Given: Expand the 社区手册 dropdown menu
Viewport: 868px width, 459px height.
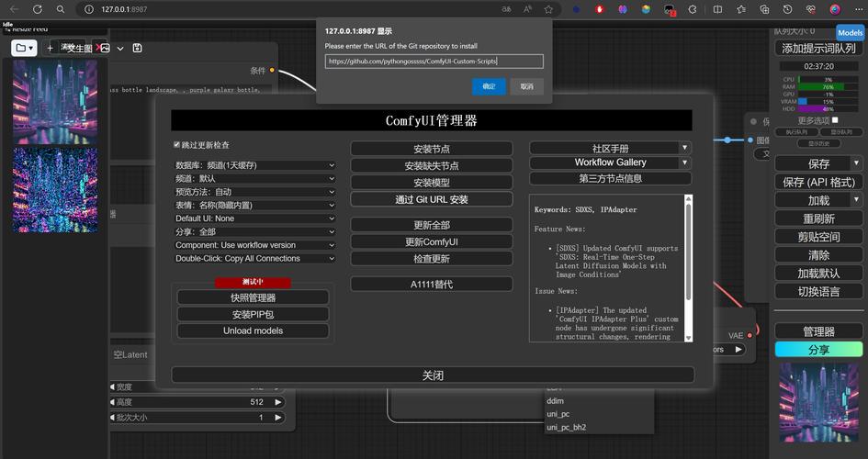Looking at the screenshot, I should (685, 148).
